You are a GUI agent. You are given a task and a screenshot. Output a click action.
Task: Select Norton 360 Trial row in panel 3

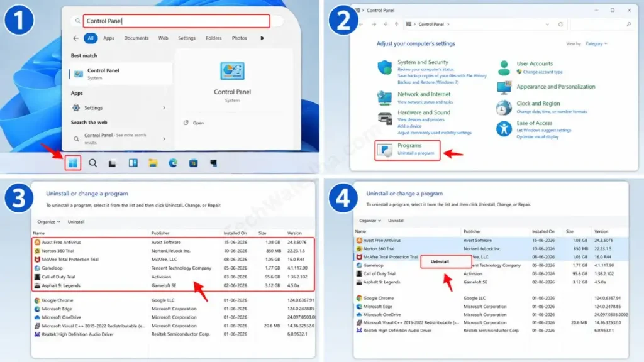[x=174, y=251]
